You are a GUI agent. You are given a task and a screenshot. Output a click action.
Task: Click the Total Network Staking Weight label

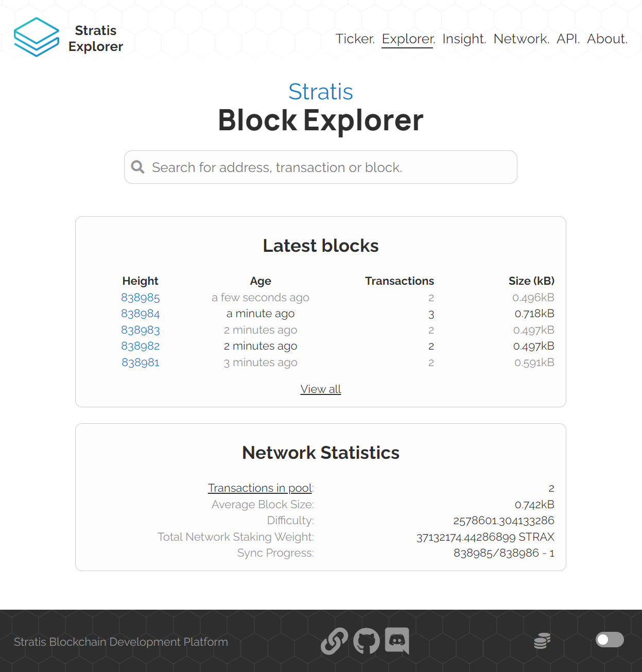pyautogui.click(x=236, y=537)
